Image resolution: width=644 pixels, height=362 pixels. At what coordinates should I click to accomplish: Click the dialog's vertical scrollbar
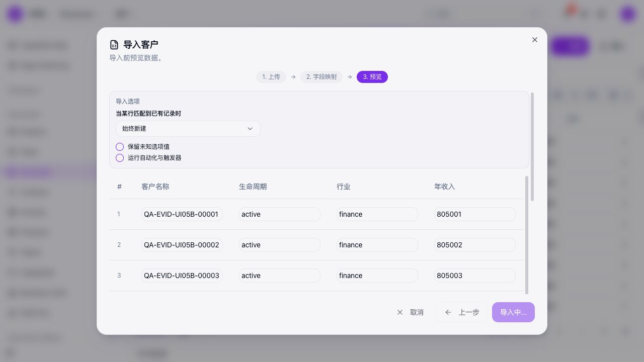pos(532,147)
